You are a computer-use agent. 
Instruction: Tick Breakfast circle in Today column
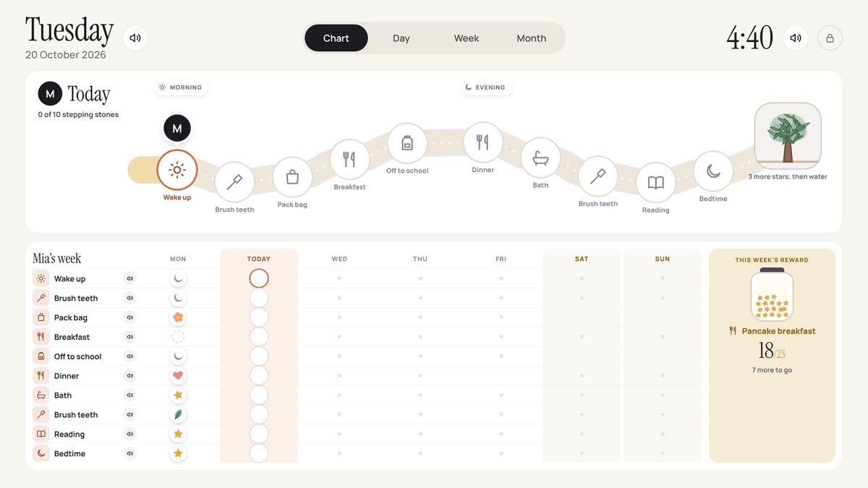(259, 337)
